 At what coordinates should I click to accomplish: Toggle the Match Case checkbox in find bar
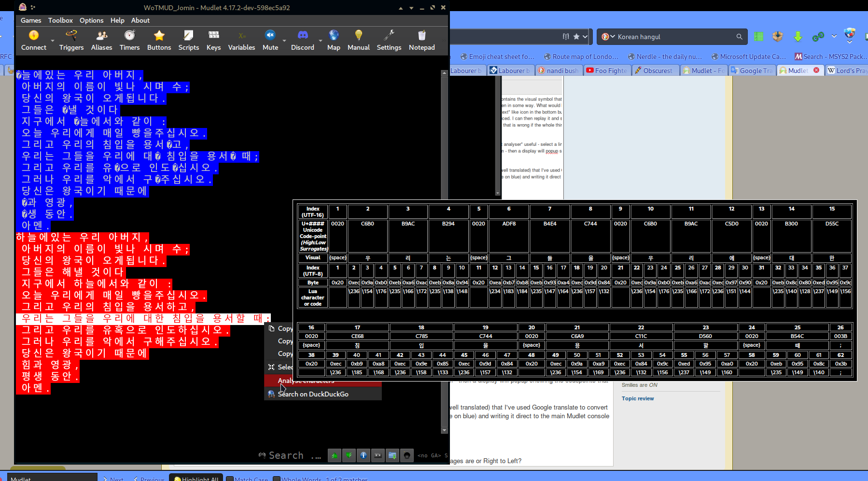click(x=229, y=479)
